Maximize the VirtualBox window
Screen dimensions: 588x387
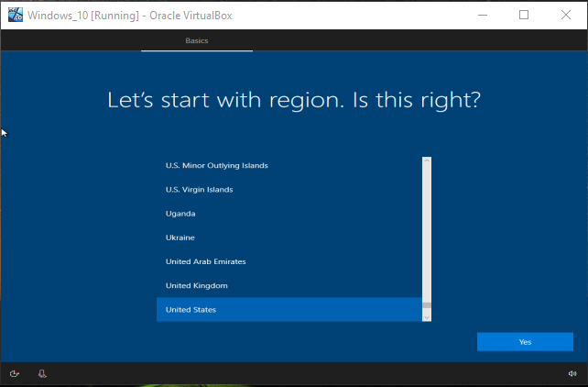coord(524,15)
